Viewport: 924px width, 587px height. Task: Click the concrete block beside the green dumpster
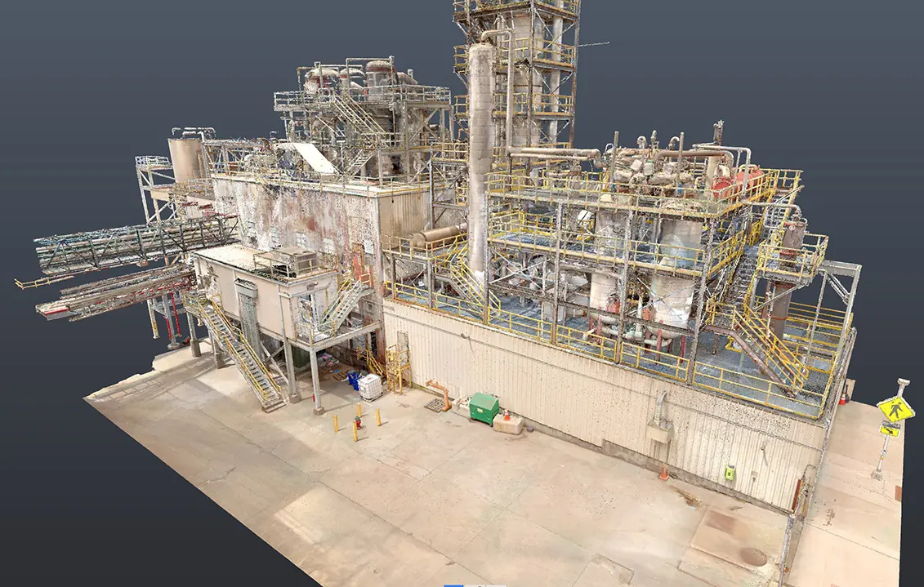[507, 423]
